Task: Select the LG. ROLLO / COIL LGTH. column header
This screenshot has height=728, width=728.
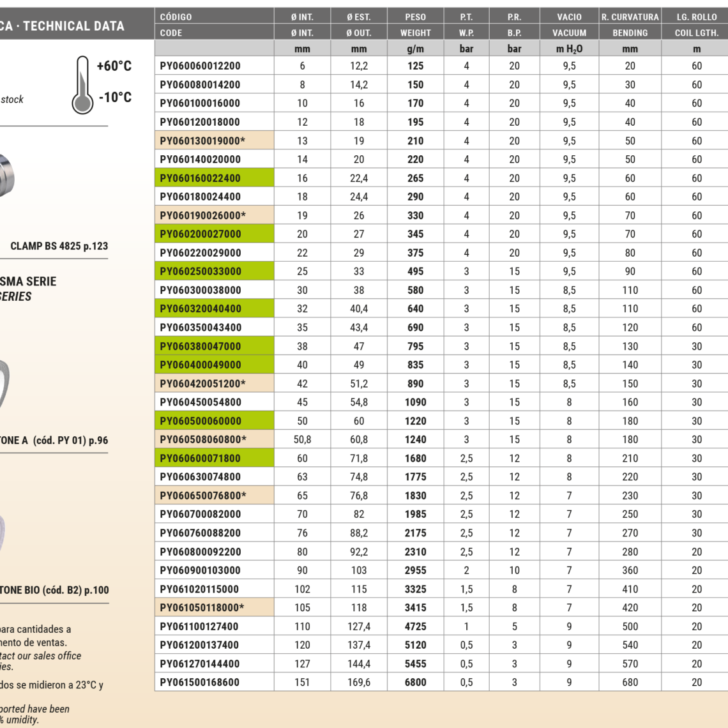Action: 696,24
